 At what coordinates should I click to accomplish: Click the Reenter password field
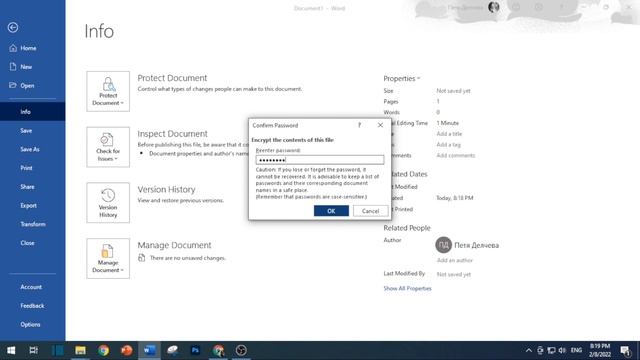click(320, 160)
